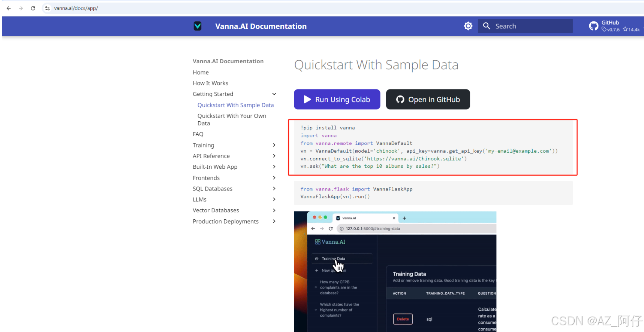Viewport: 644px width, 332px height.
Task: Click the browser back arrow
Action: (9, 8)
